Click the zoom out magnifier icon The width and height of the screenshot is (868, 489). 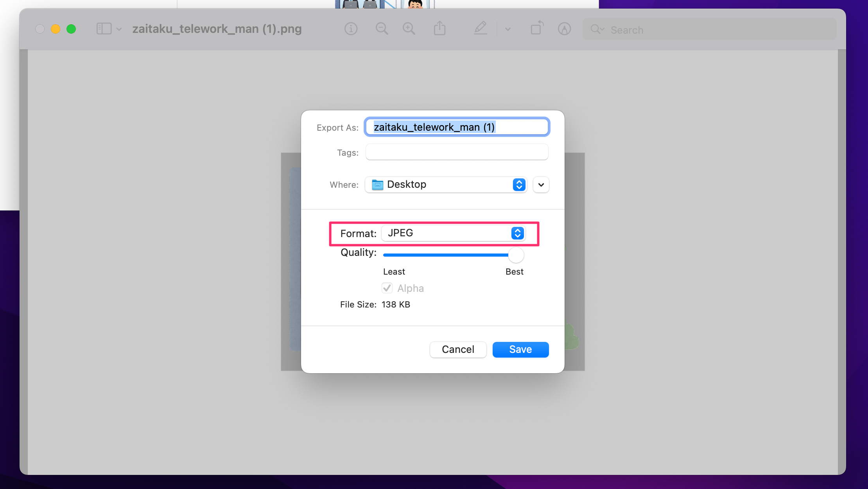[x=382, y=29]
